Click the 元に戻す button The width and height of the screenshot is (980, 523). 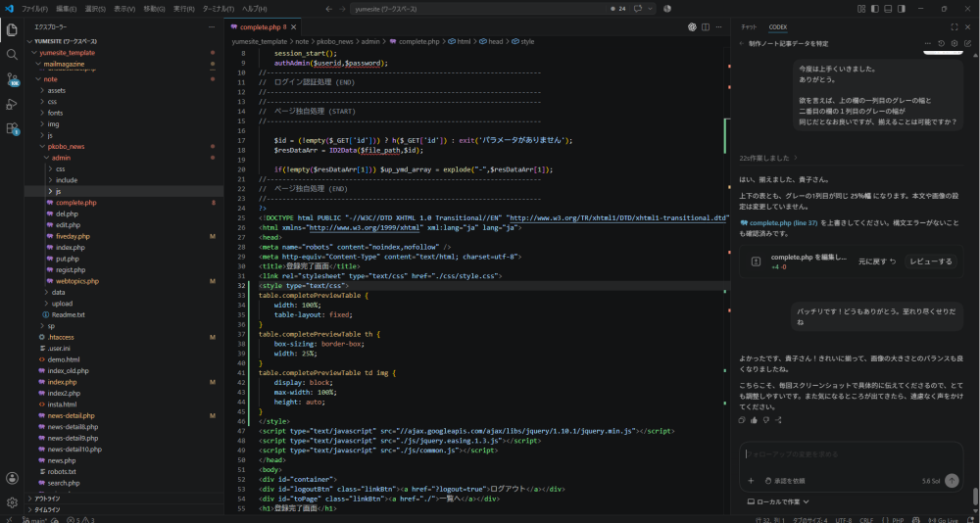tap(877, 261)
